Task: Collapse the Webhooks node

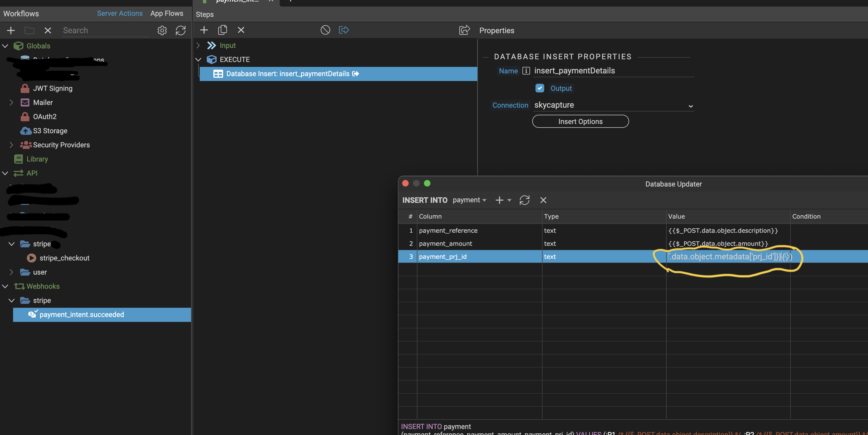Action: (x=5, y=286)
